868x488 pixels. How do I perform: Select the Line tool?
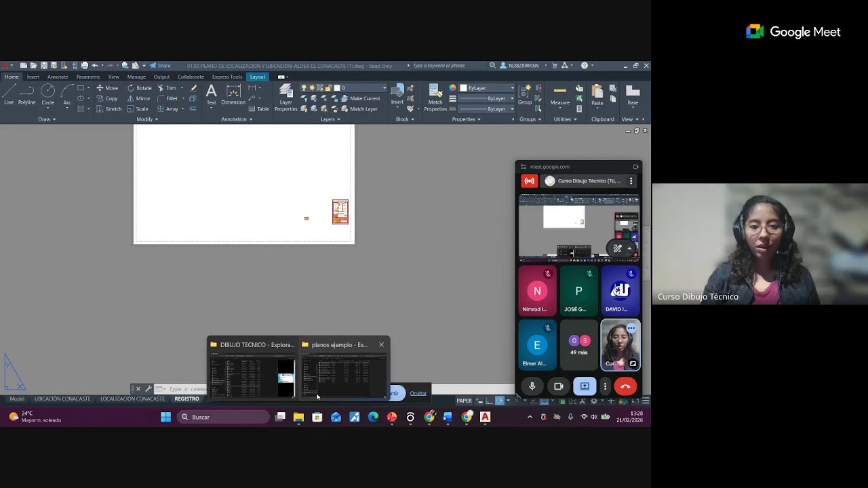[9, 95]
